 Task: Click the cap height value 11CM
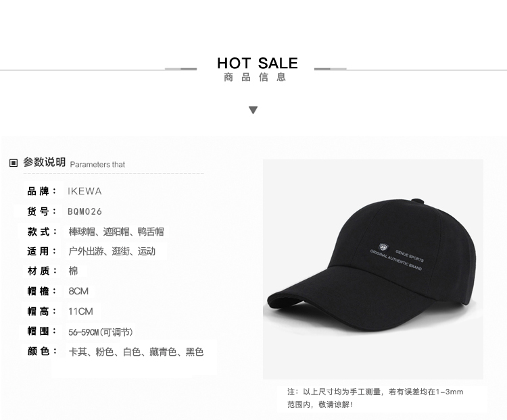coord(80,311)
